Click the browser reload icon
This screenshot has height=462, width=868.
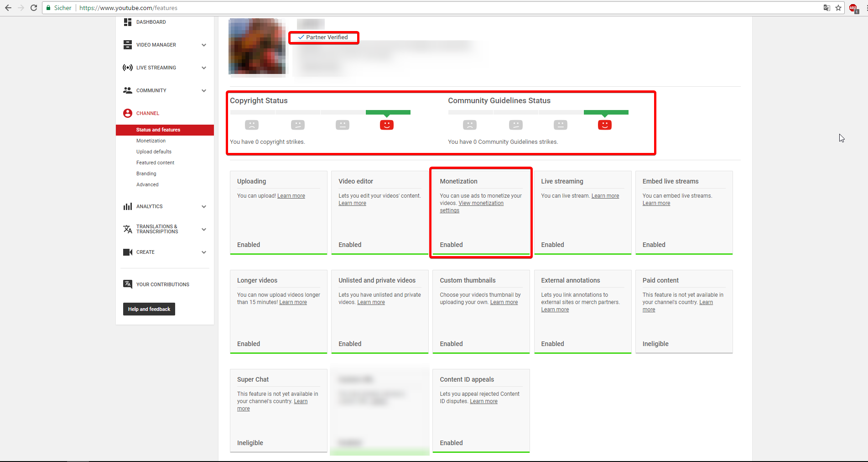34,8
